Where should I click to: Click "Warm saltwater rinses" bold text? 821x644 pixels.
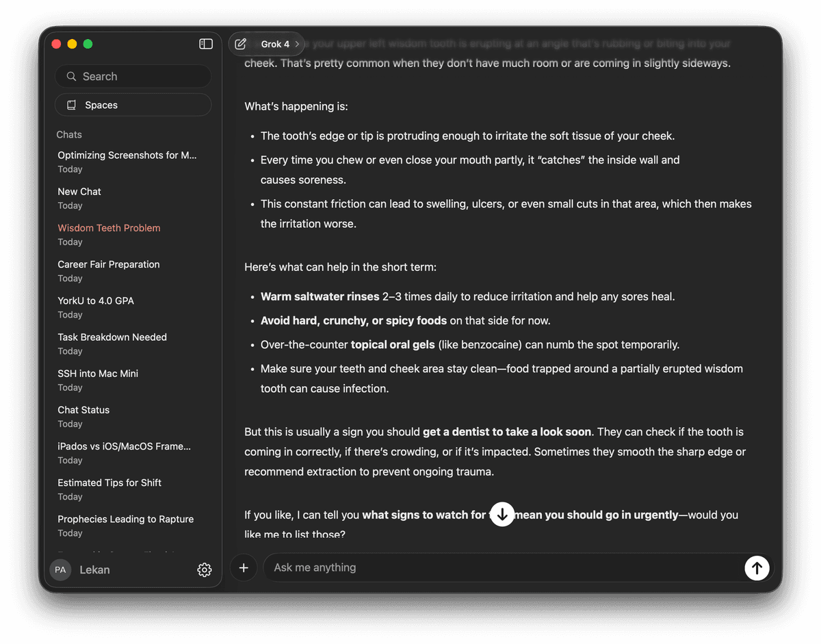tap(320, 296)
